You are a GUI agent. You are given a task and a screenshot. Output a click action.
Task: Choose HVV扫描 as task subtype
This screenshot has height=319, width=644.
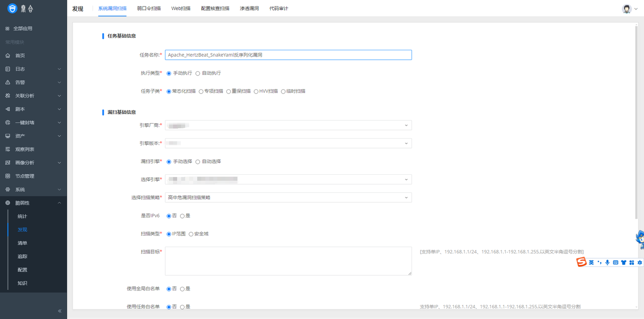(x=261, y=91)
